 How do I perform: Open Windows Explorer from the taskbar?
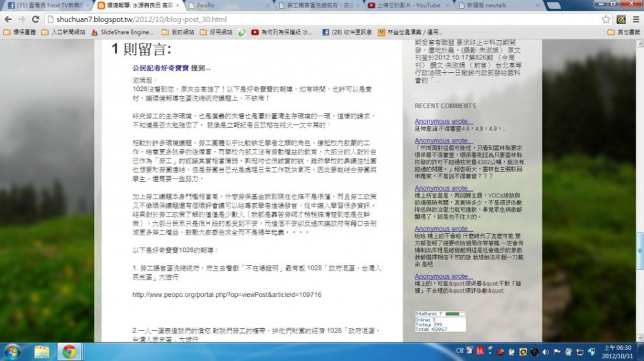[41, 351]
